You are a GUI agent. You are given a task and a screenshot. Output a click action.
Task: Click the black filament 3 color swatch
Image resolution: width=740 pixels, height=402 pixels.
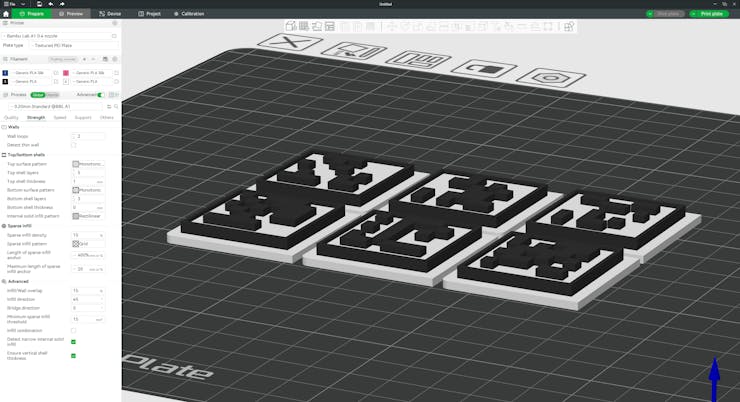pyautogui.click(x=5, y=82)
